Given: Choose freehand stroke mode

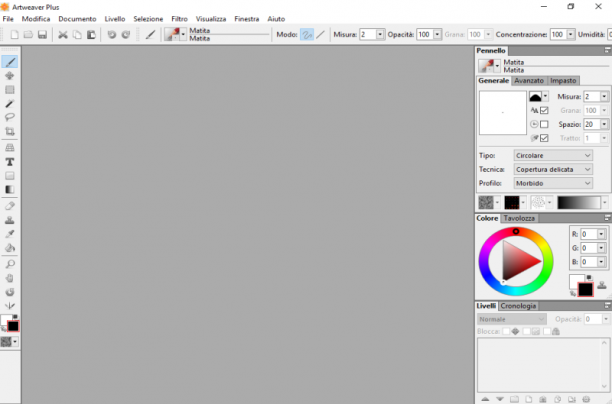Looking at the screenshot, I should click(307, 35).
